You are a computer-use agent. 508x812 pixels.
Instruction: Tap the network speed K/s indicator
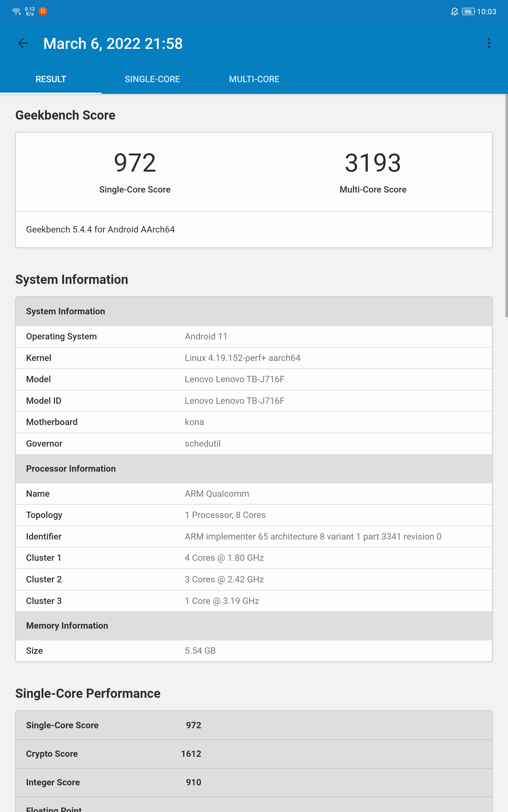tap(30, 11)
